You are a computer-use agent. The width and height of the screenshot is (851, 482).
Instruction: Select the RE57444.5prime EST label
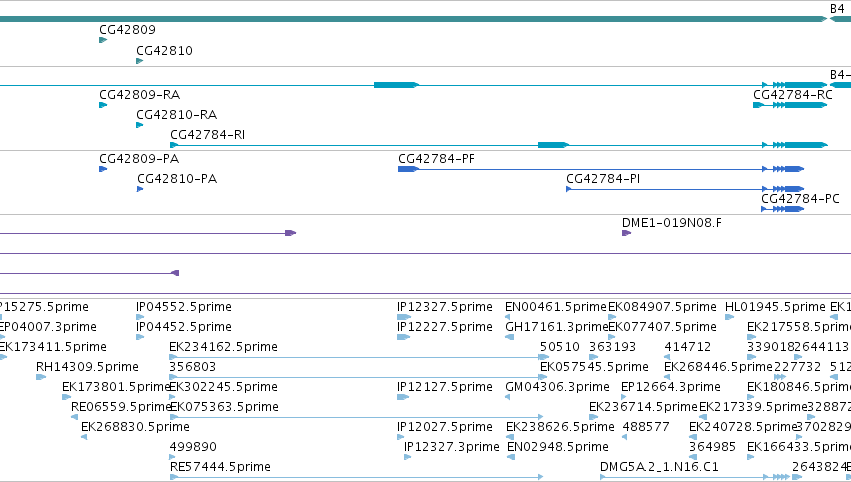click(220, 467)
